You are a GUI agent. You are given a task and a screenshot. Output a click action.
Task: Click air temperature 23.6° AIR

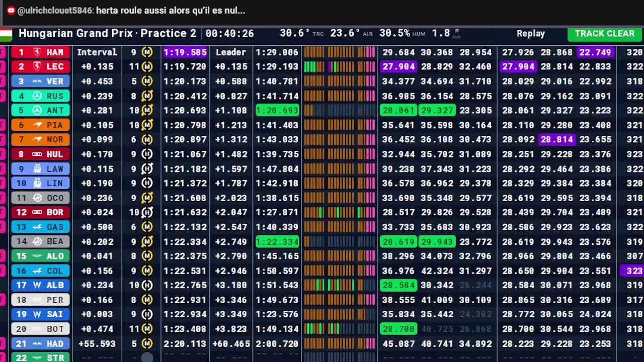[351, 33]
